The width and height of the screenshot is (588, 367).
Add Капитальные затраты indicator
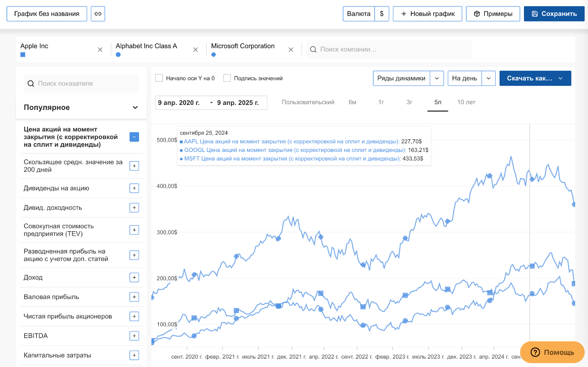(x=134, y=355)
